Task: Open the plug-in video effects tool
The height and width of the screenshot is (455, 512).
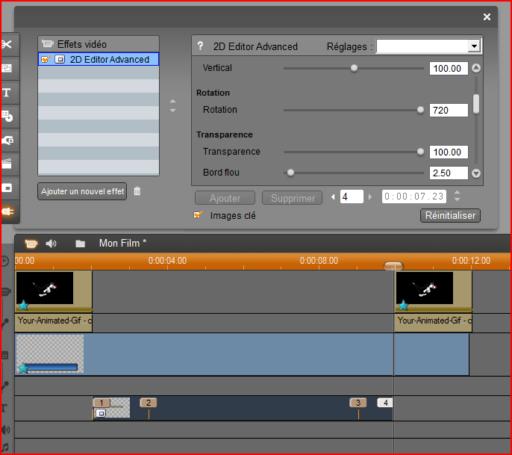Action: pos(7,211)
